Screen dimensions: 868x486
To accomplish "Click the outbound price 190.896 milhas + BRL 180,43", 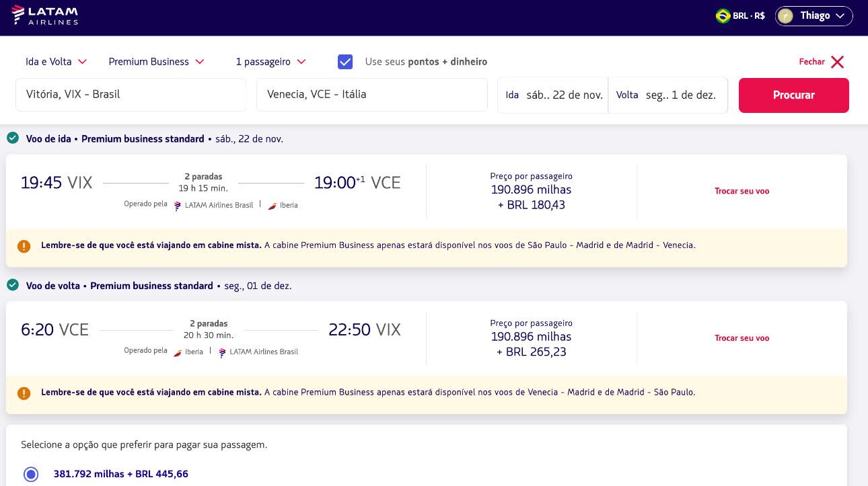I will click(x=532, y=197).
